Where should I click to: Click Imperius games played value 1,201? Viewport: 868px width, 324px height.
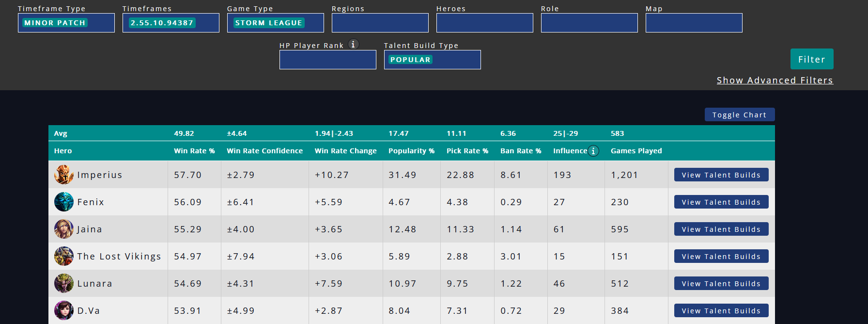(x=625, y=175)
